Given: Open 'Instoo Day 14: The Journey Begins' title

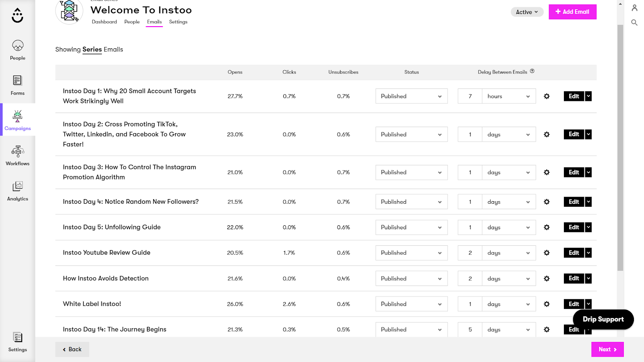Looking at the screenshot, I should coord(114,329).
